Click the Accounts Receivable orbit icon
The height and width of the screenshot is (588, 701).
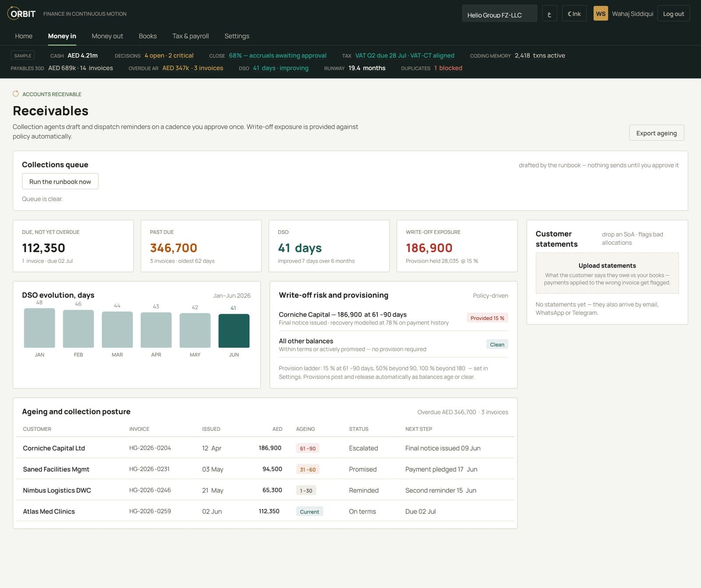[16, 94]
